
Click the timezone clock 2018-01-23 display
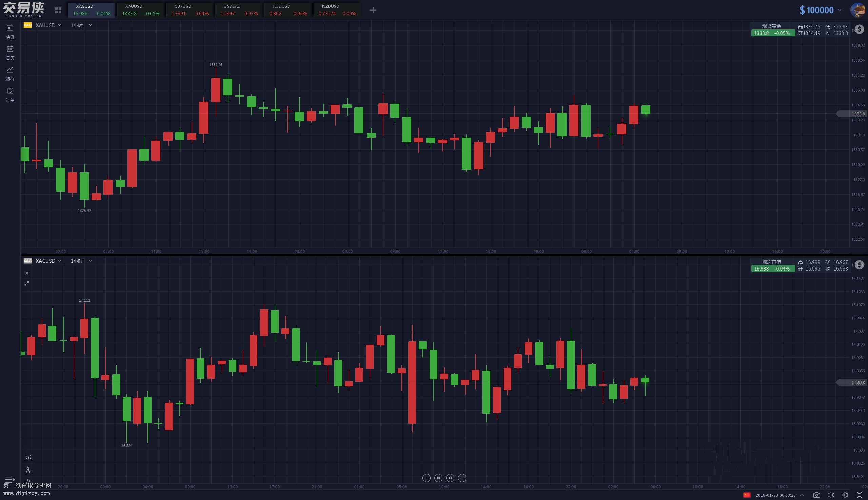pyautogui.click(x=775, y=495)
